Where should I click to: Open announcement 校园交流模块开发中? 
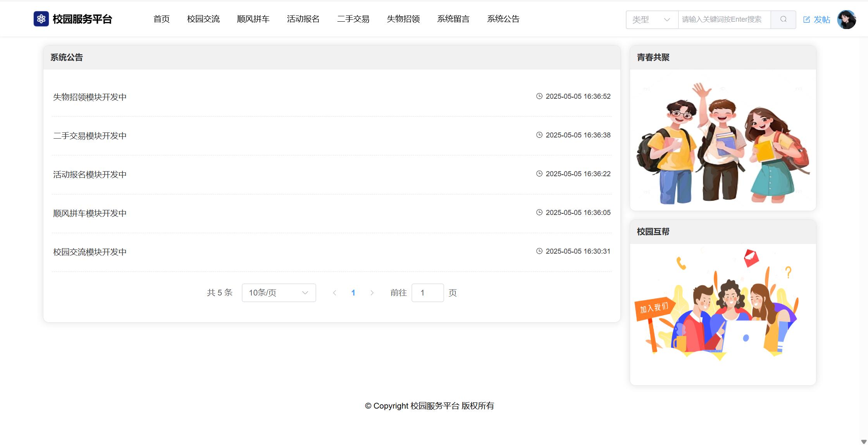[x=90, y=252]
